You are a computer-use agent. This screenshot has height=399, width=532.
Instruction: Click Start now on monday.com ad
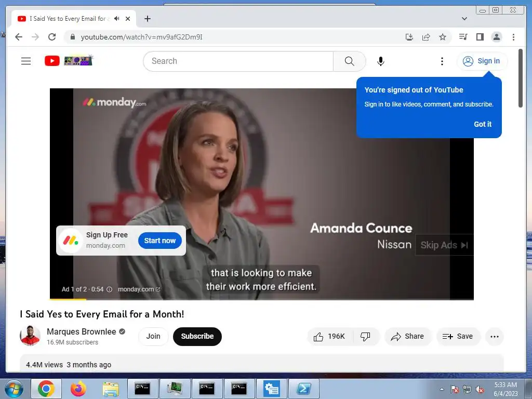click(160, 241)
